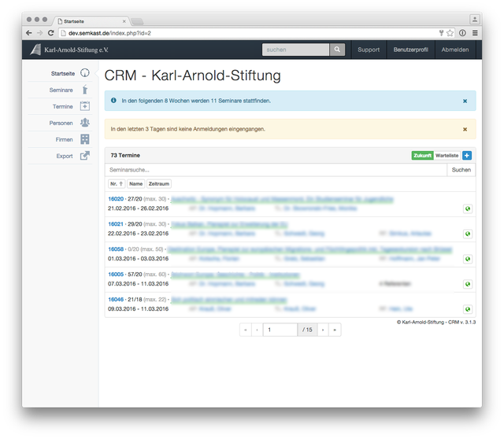Open seminar number 16021 link

(116, 224)
